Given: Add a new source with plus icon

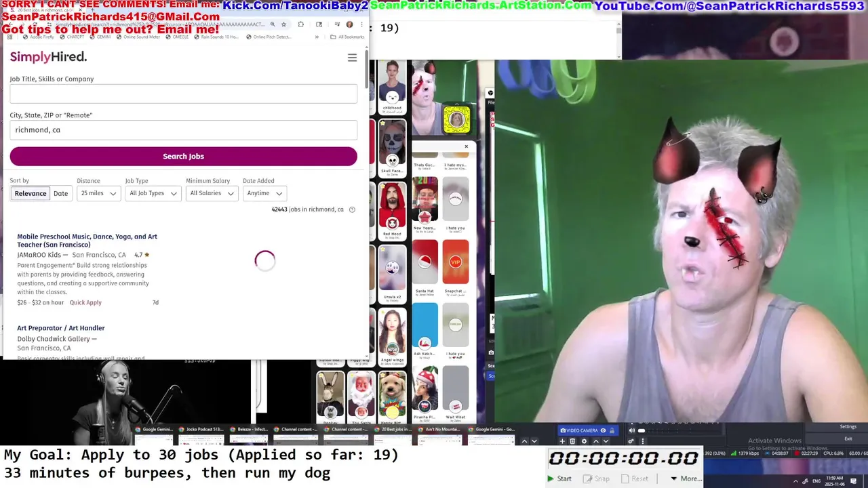Looking at the screenshot, I should [562, 441].
